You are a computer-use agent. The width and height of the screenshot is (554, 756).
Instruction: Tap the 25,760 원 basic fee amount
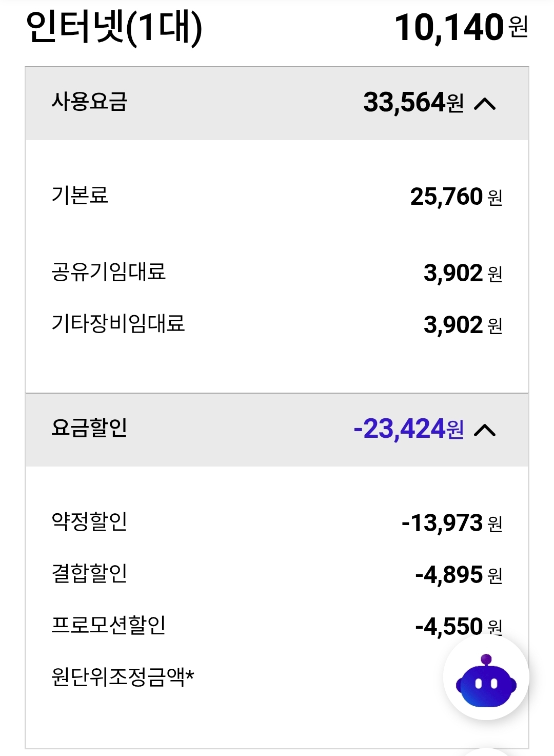(x=456, y=197)
